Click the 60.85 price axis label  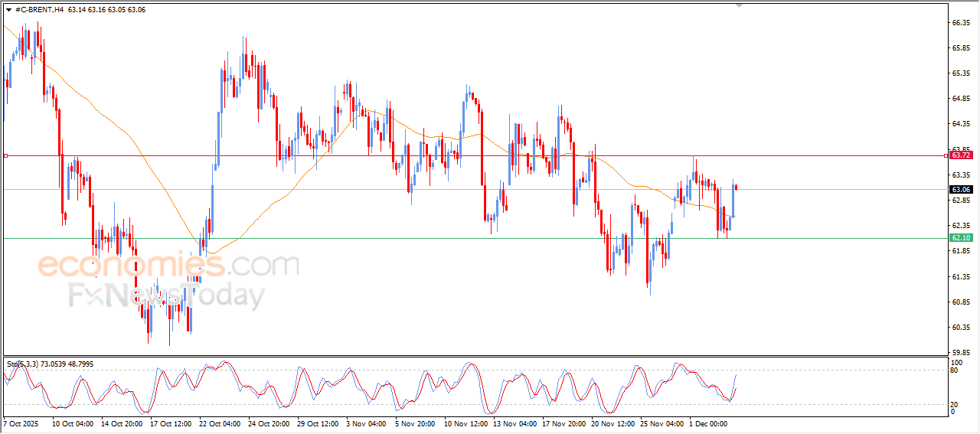tap(960, 302)
